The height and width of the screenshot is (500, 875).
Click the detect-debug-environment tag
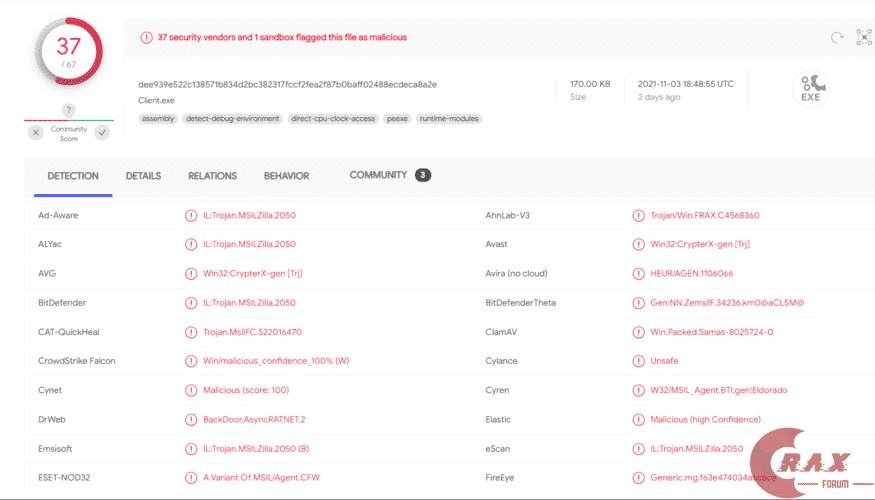(x=232, y=119)
